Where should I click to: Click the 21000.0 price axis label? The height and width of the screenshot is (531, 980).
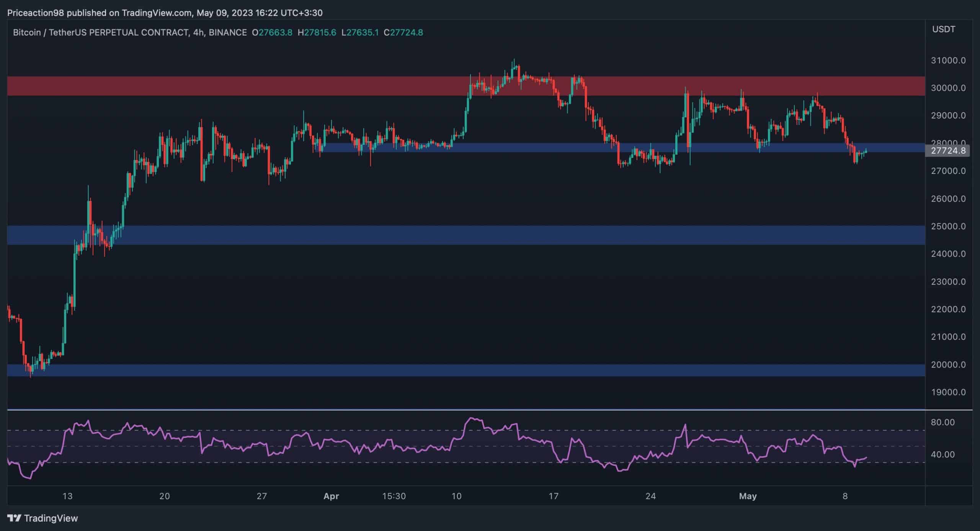(x=948, y=337)
